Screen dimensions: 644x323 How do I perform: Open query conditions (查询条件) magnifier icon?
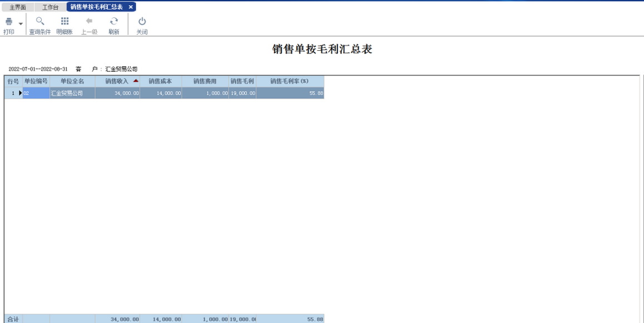click(40, 21)
